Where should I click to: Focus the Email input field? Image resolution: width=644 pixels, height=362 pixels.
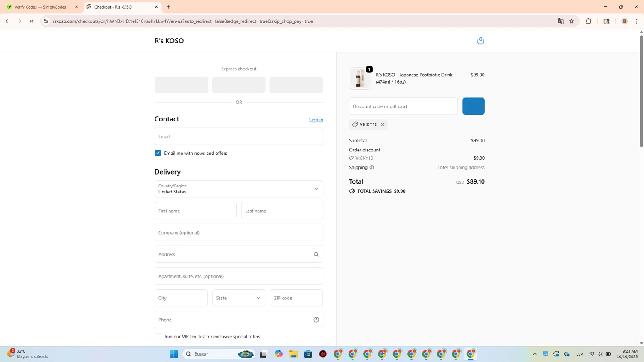point(239,136)
